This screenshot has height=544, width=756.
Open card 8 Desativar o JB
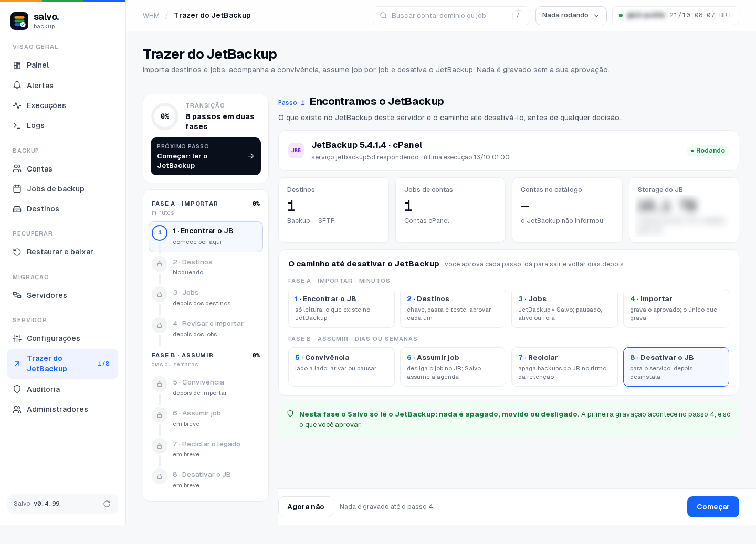click(x=676, y=367)
